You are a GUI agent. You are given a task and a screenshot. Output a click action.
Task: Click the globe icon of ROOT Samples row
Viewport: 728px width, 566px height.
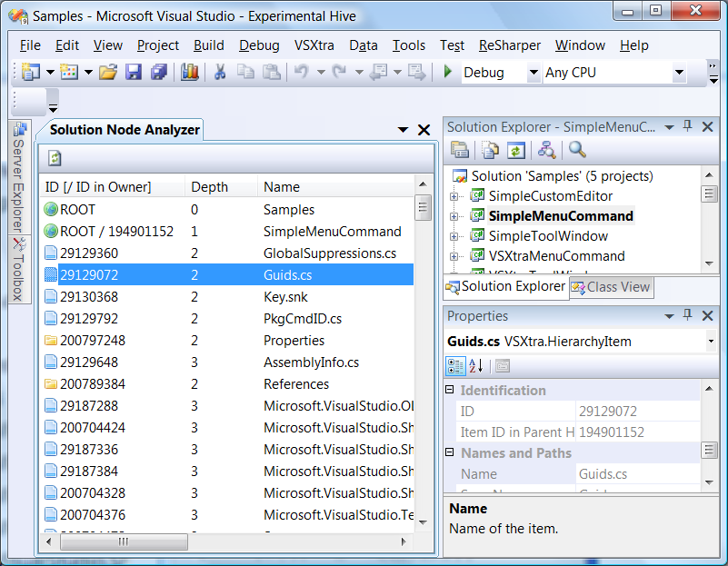pyautogui.click(x=51, y=209)
